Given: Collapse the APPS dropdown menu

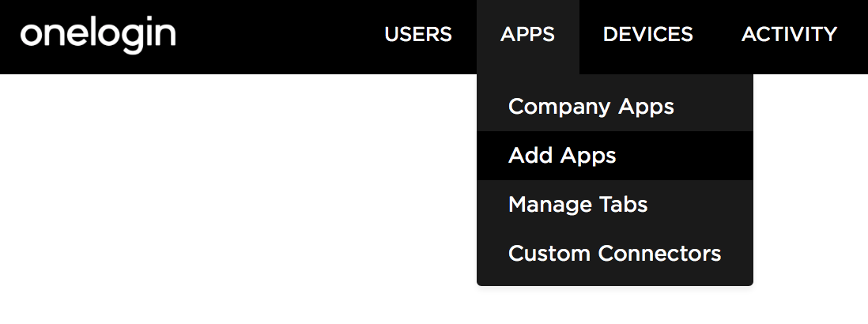Looking at the screenshot, I should tap(527, 35).
